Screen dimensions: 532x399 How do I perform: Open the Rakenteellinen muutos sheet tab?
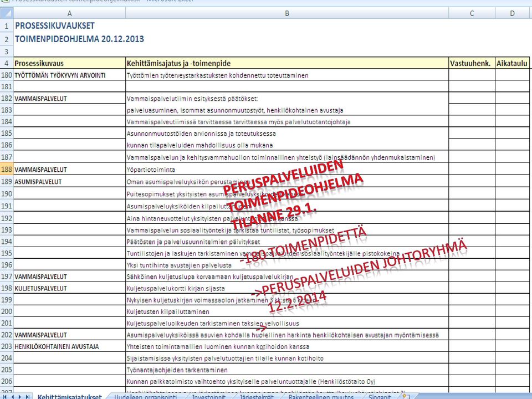click(321, 397)
